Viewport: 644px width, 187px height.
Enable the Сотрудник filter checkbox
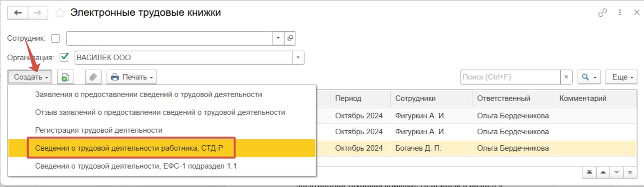click(x=55, y=38)
